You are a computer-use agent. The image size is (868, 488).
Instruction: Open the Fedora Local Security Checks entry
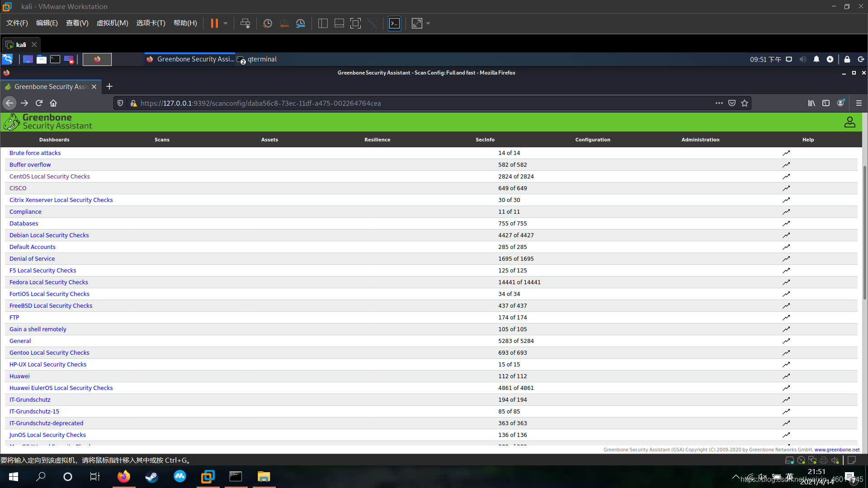(x=48, y=282)
